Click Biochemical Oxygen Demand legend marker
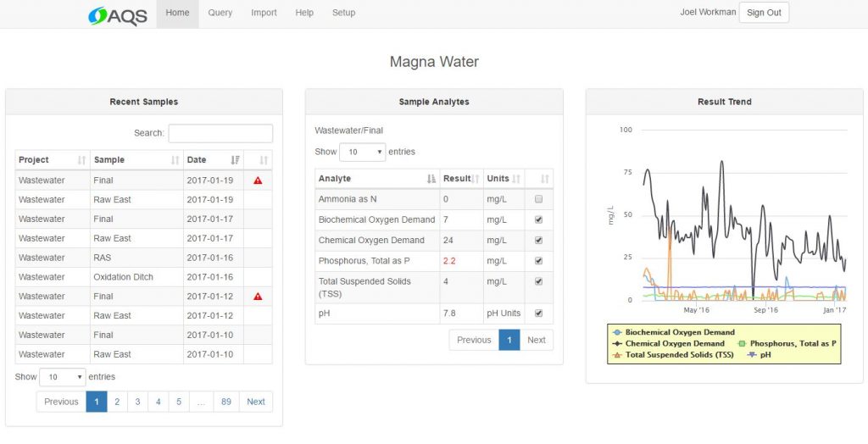Screen dimensions: 868x444 617,333
